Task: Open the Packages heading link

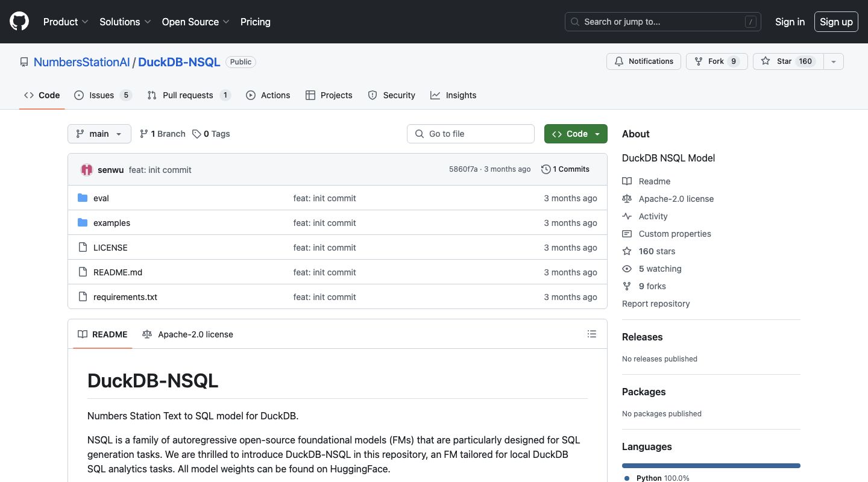Action: click(x=644, y=392)
